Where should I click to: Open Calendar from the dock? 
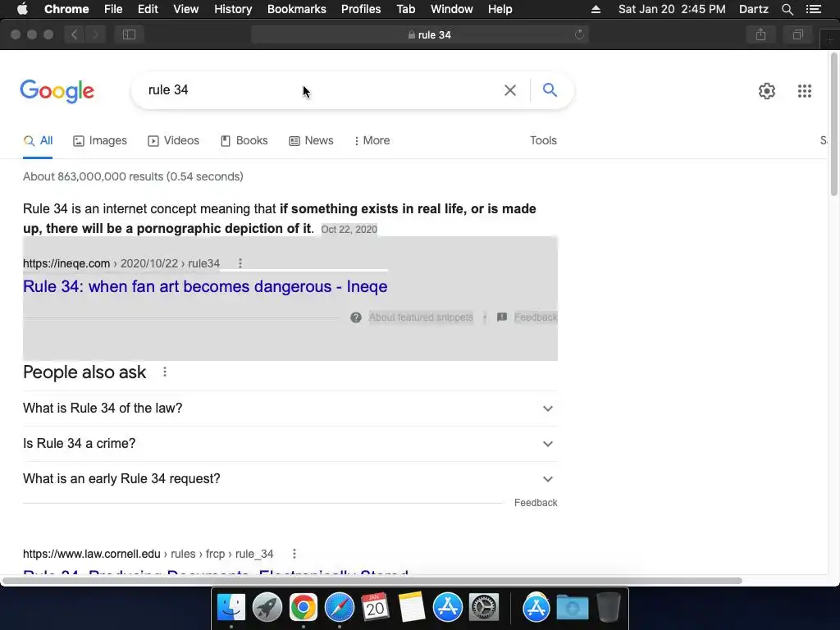(x=375, y=608)
